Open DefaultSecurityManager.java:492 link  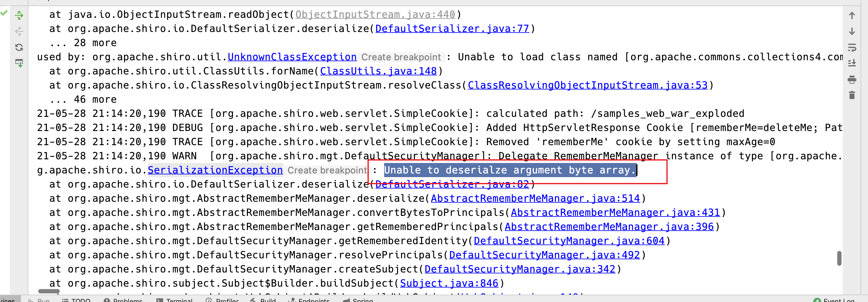(545, 255)
